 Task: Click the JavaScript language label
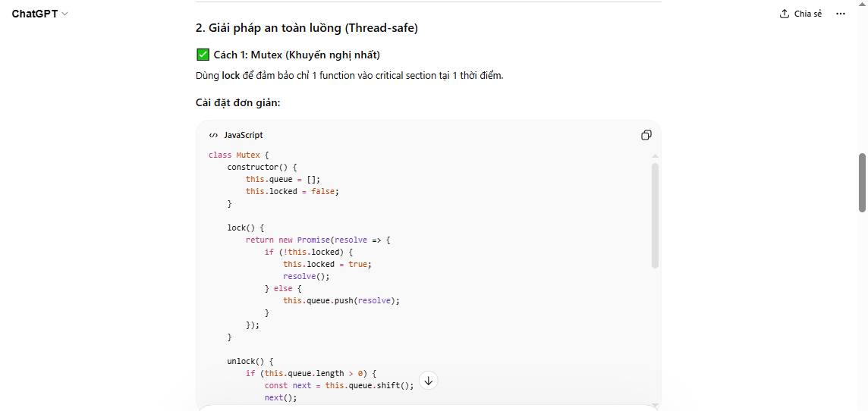pyautogui.click(x=243, y=135)
